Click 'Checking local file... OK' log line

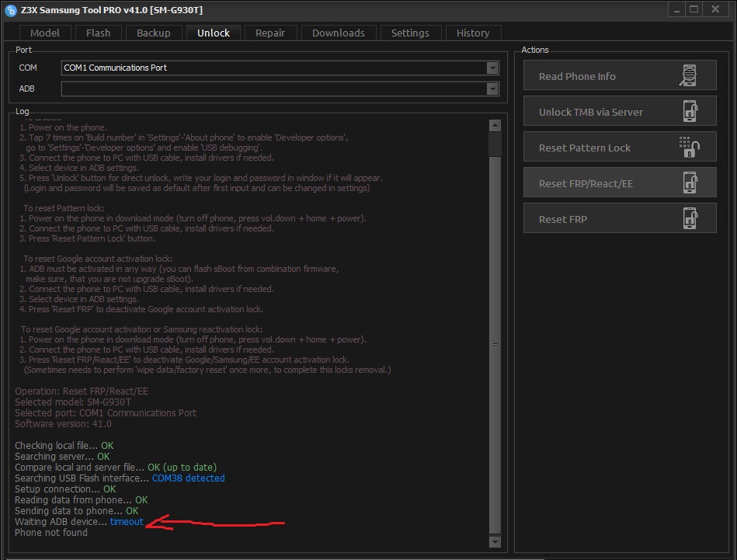[x=64, y=445]
